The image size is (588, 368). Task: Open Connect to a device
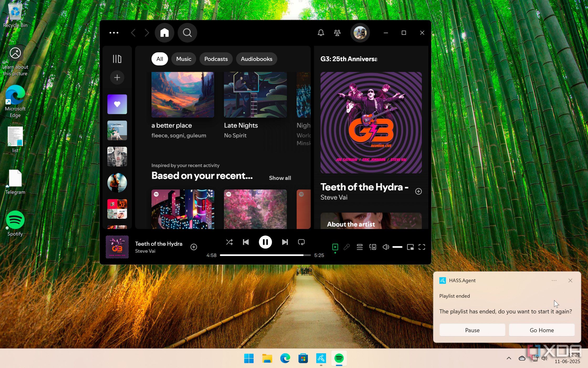[x=373, y=247]
